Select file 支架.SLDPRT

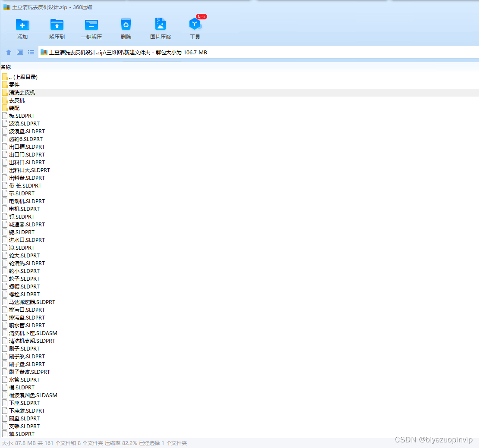(x=25, y=426)
